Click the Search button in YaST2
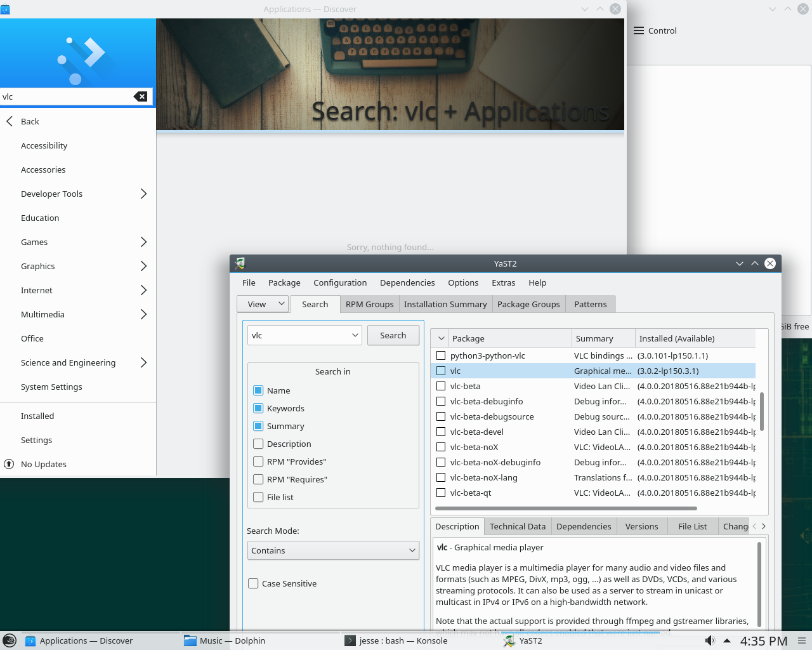 (393, 335)
